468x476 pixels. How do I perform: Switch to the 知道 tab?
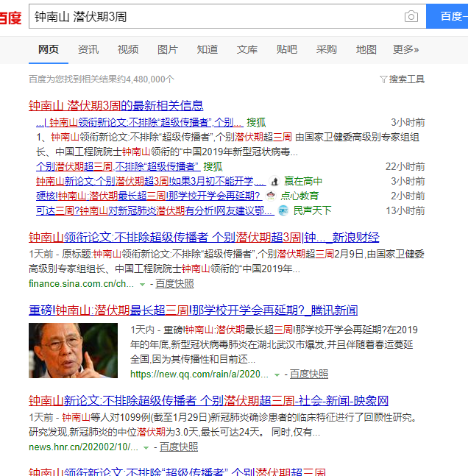[x=208, y=49]
